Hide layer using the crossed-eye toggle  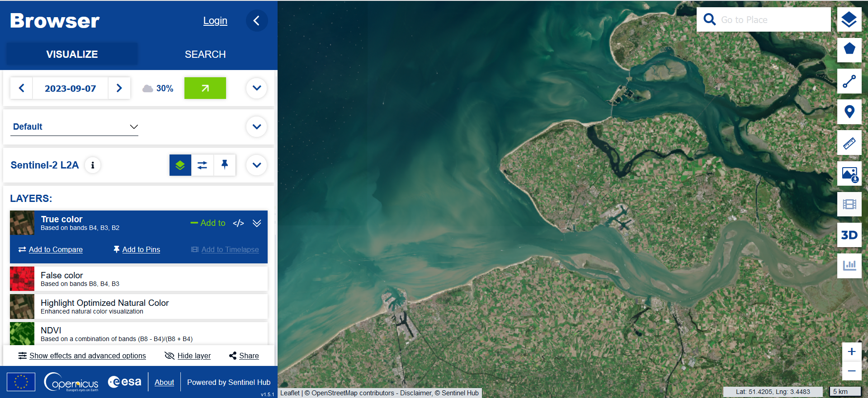click(188, 356)
